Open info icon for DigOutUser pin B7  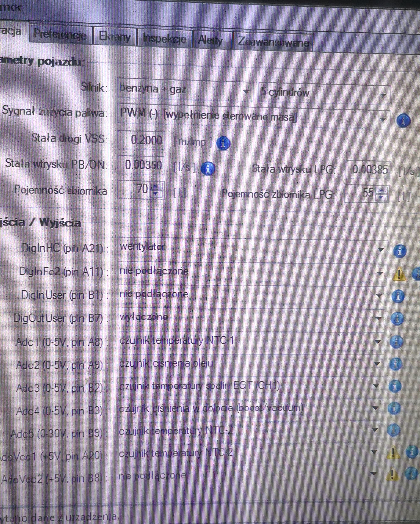pyautogui.click(x=397, y=319)
